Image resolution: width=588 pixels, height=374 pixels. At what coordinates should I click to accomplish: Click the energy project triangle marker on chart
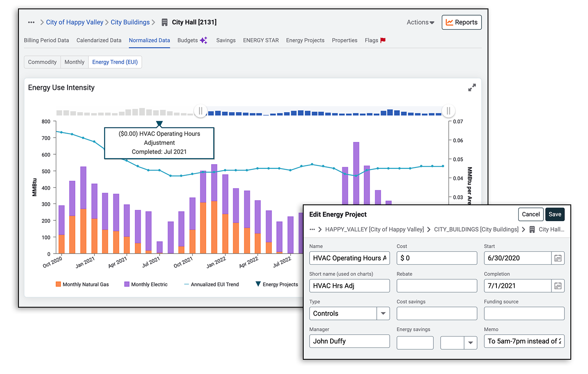pos(159,124)
